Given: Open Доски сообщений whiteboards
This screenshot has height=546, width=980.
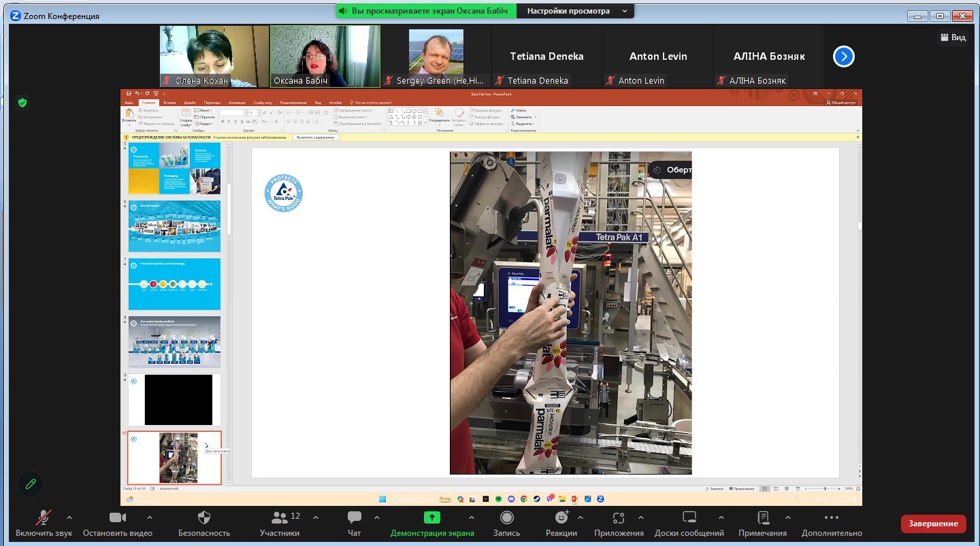Looking at the screenshot, I should click(689, 519).
